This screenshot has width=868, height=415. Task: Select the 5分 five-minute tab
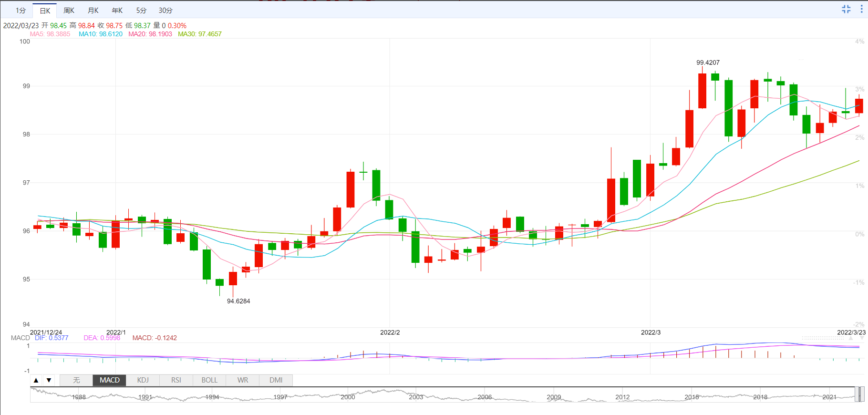point(141,10)
